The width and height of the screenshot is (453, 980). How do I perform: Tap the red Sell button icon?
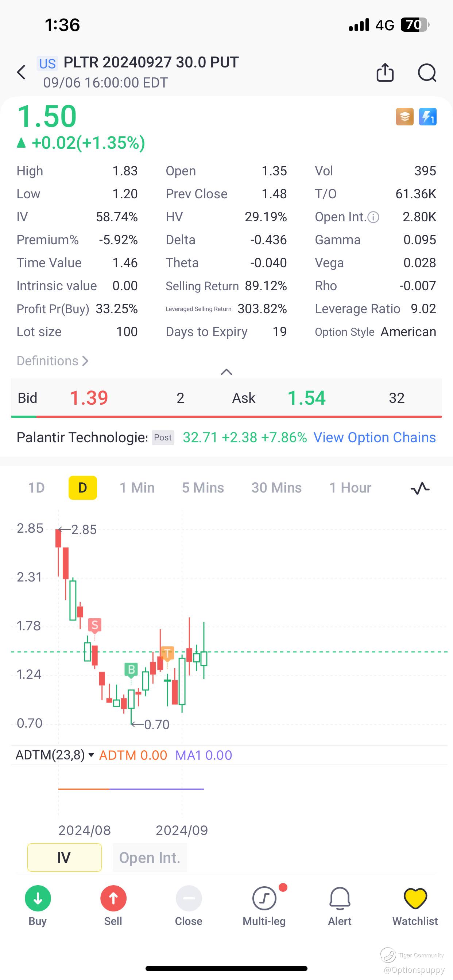[113, 898]
